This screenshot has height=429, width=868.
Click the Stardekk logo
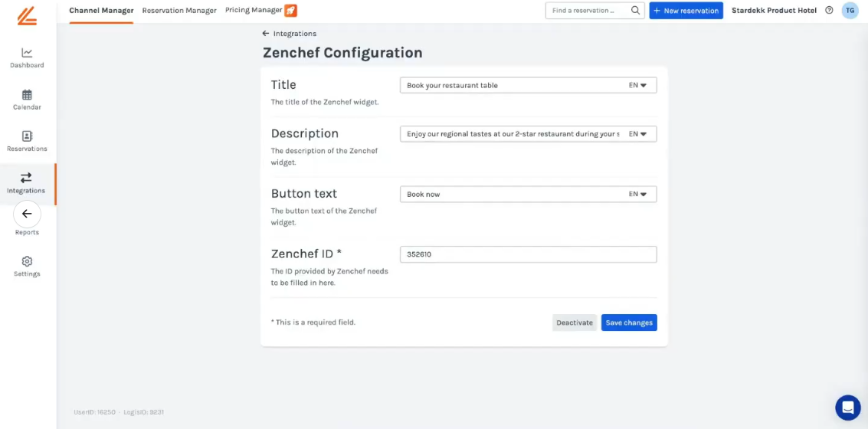[28, 15]
